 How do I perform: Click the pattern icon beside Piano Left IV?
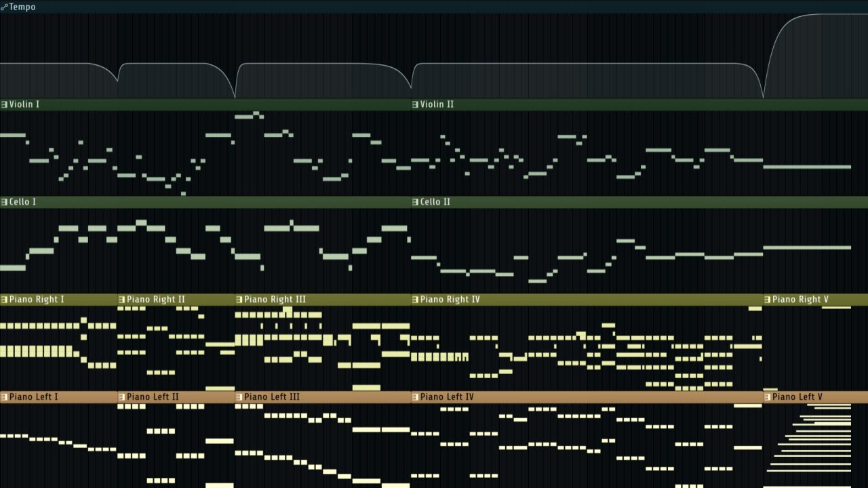point(415,397)
